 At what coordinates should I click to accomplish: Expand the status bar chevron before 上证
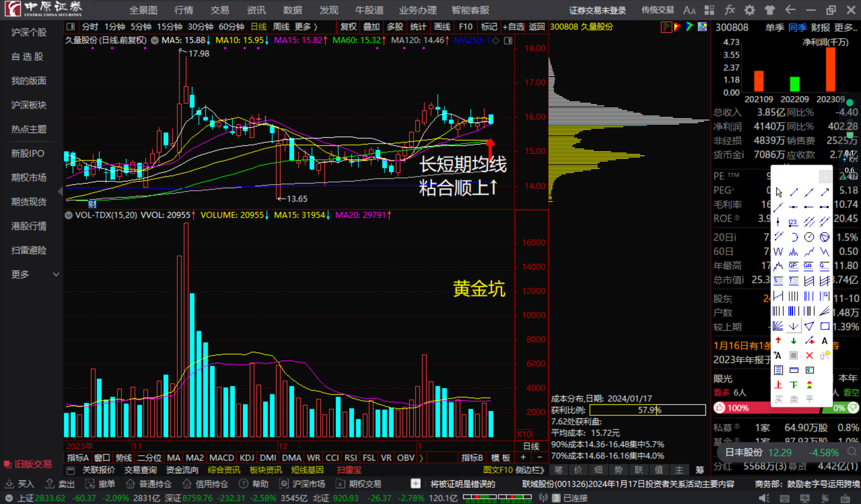pyautogui.click(x=9, y=498)
